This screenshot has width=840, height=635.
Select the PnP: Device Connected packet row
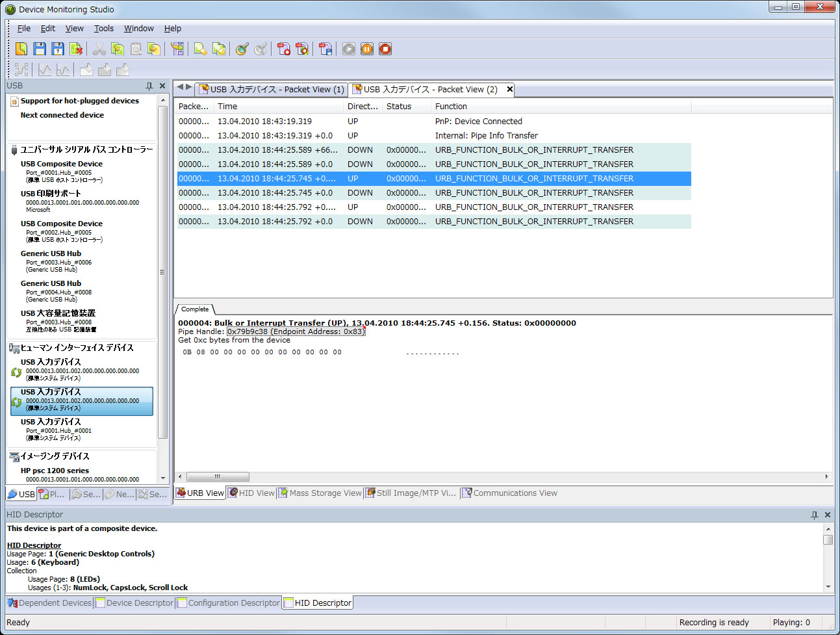coord(478,122)
